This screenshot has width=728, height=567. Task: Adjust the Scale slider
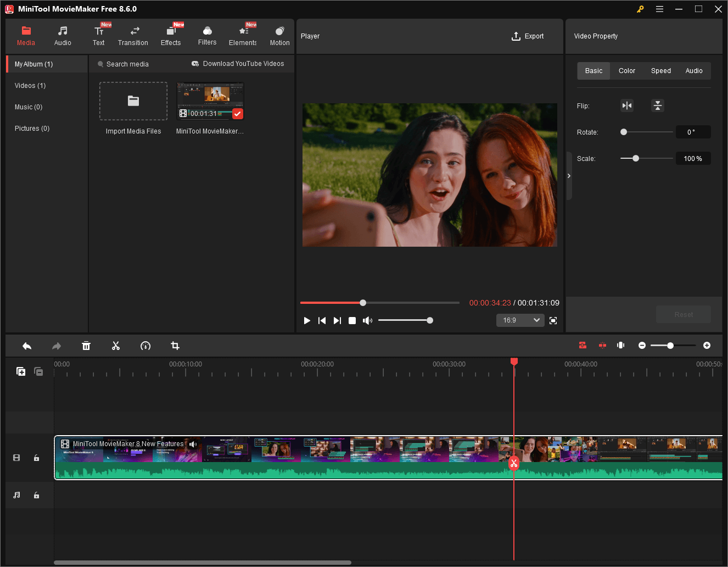tap(647, 158)
